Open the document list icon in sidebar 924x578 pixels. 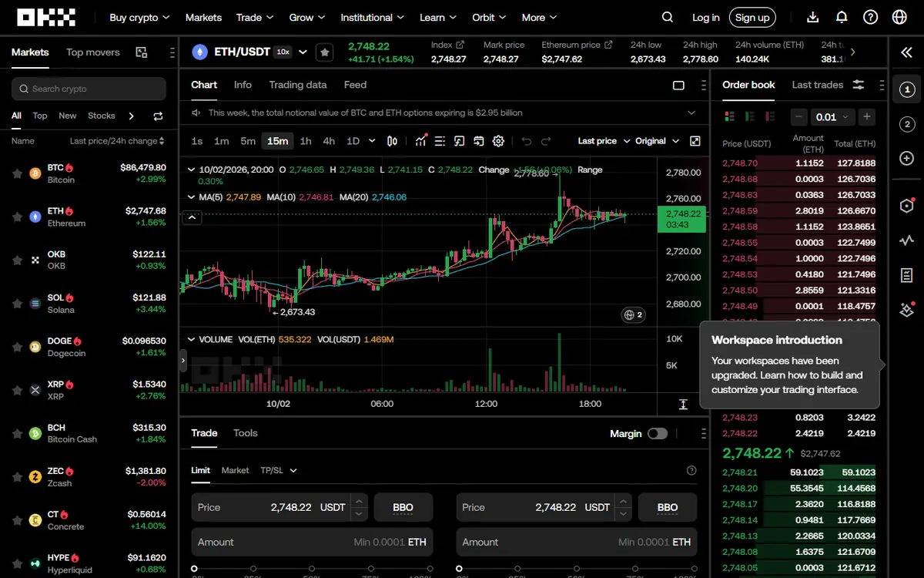click(906, 275)
